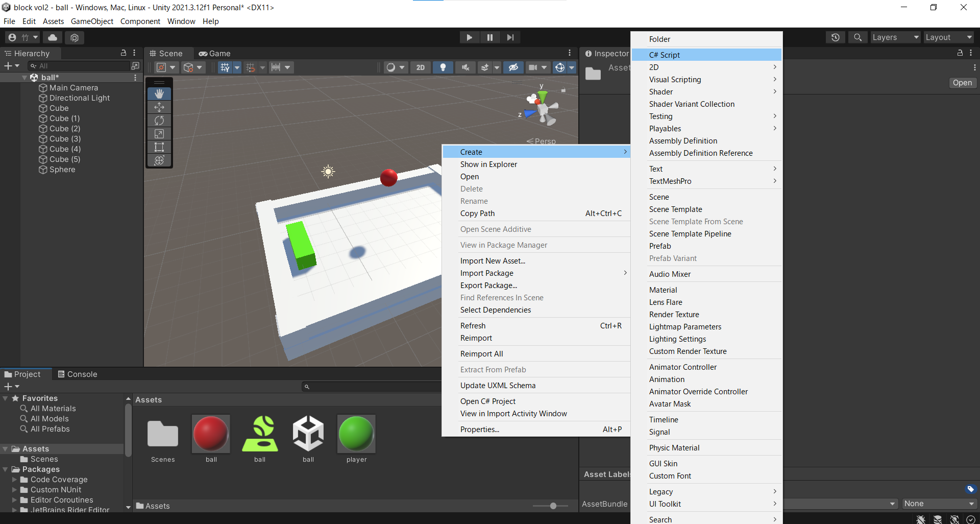Image resolution: width=980 pixels, height=524 pixels.
Task: Select the Rotate tool in Scene overlay
Action: coord(159,120)
